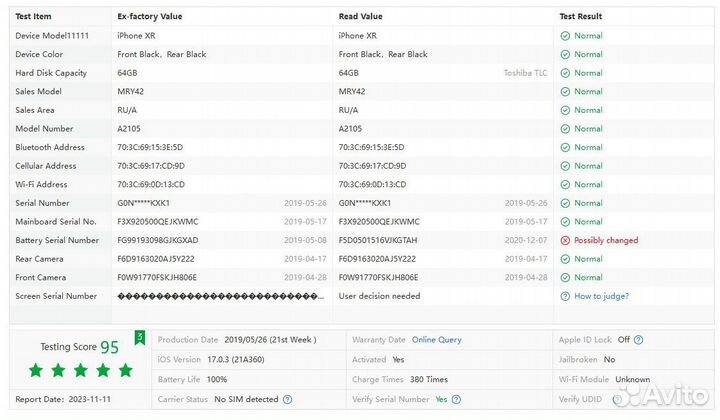The height and width of the screenshot is (420, 720).
Task: Click the Test Item column header
Action: point(33,17)
